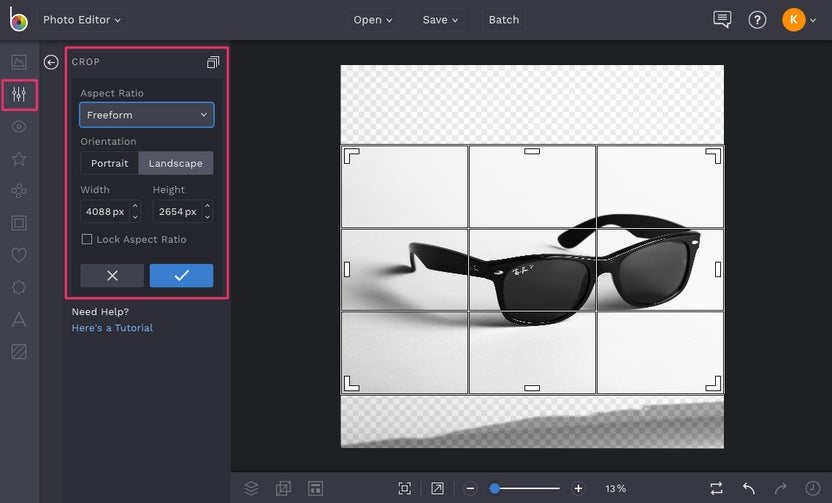
Task: Click the back arrow beside Crop
Action: [x=51, y=62]
